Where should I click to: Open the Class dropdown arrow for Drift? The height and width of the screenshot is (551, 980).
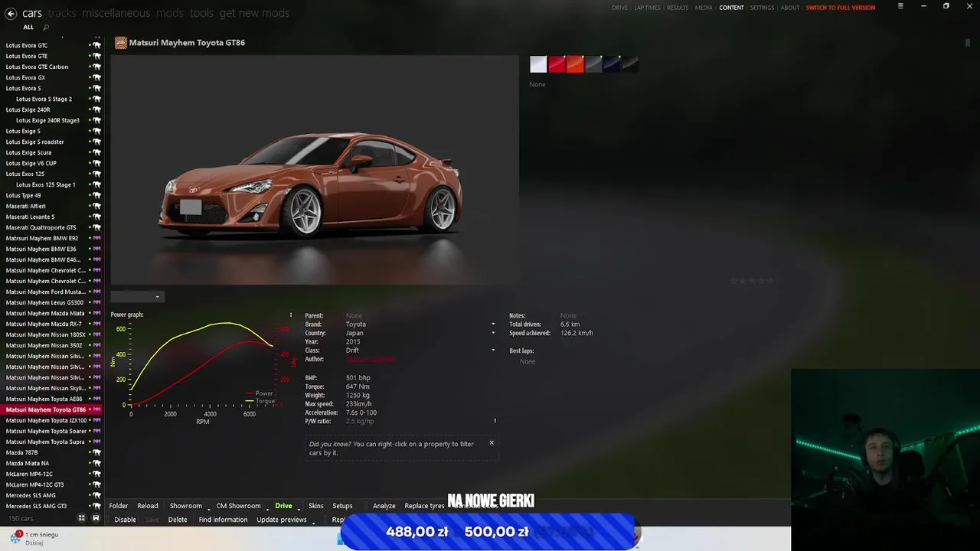point(493,350)
